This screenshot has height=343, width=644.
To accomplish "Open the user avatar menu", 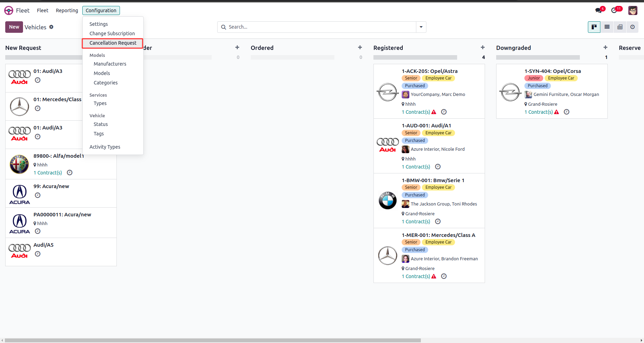I will [633, 10].
